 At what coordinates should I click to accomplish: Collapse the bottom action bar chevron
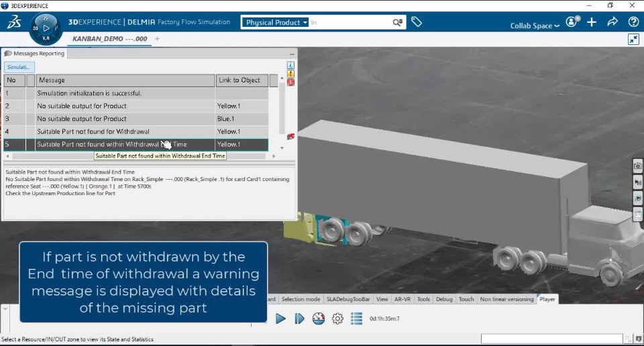click(5, 308)
